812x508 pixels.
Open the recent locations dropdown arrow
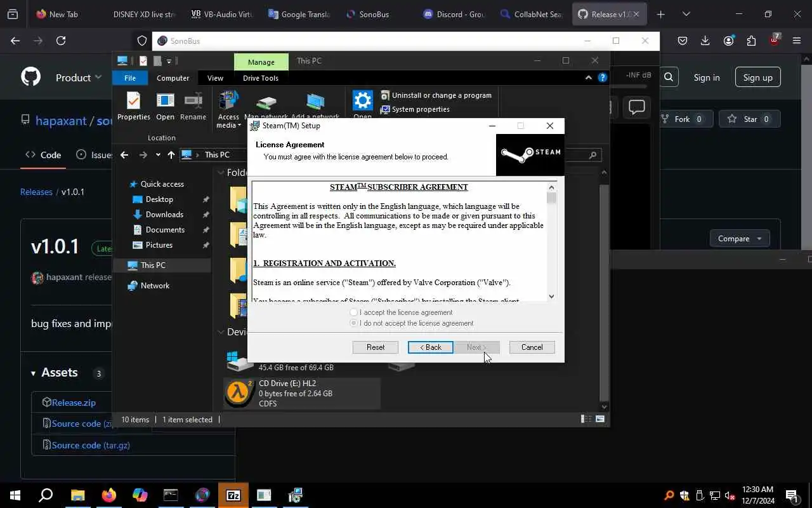coord(157,155)
